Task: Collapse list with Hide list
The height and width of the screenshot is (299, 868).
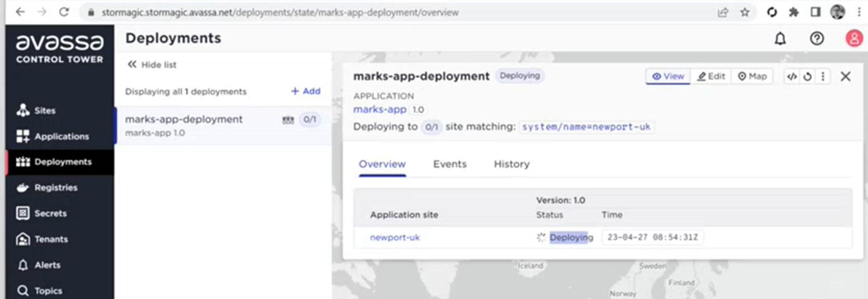Action: (x=152, y=64)
